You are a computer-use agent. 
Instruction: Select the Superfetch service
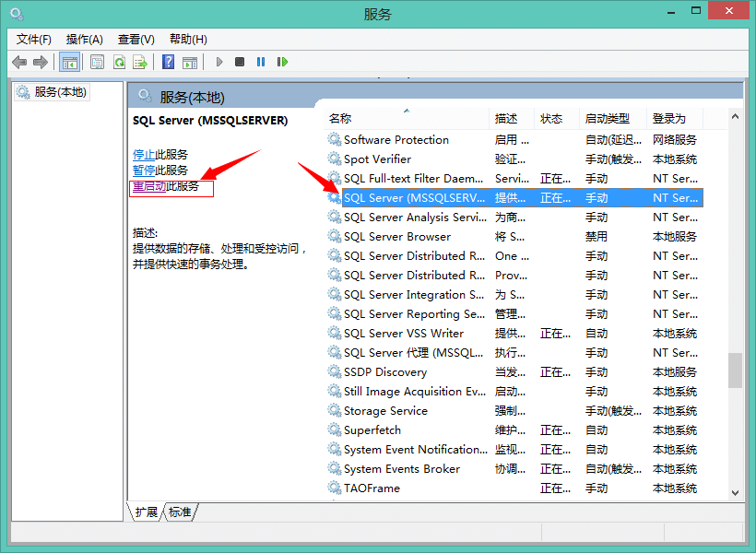pos(515,429)
